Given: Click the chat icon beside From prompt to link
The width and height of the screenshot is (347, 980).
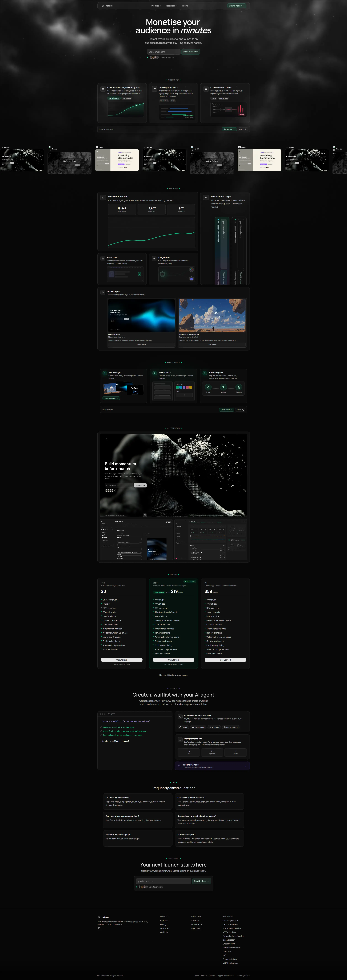Looking at the screenshot, I should (180, 740).
